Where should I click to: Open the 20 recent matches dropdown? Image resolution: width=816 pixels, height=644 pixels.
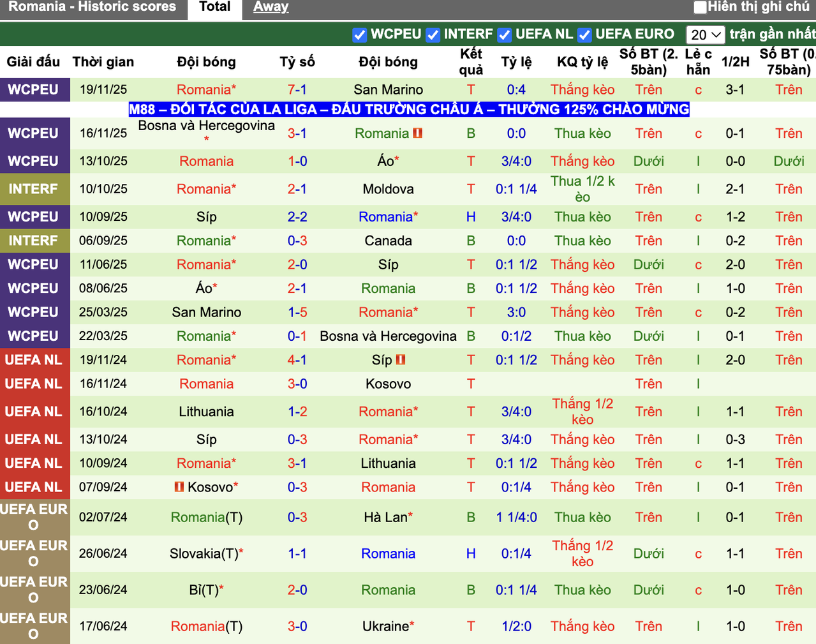click(705, 34)
